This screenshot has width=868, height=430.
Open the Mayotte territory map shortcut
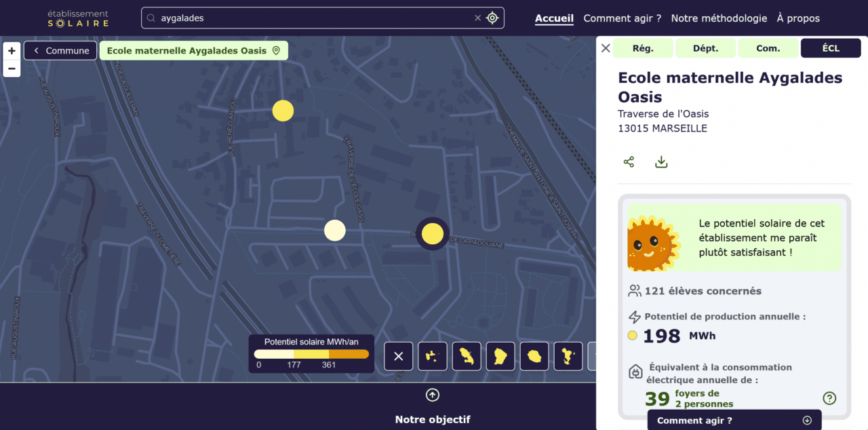(x=568, y=356)
